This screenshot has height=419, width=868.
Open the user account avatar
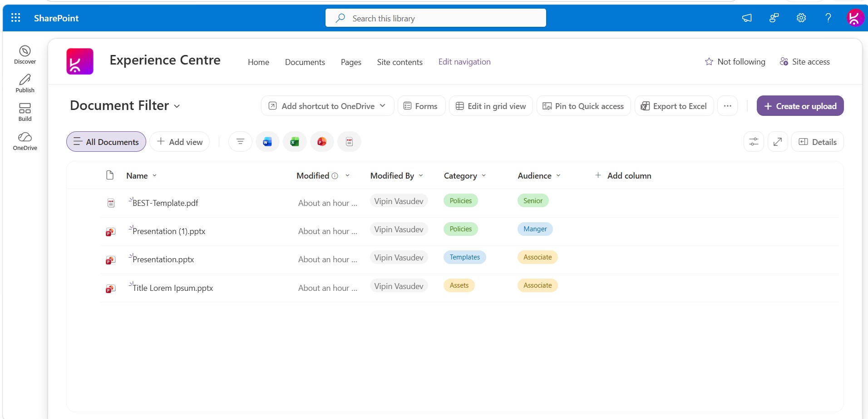[x=855, y=18]
